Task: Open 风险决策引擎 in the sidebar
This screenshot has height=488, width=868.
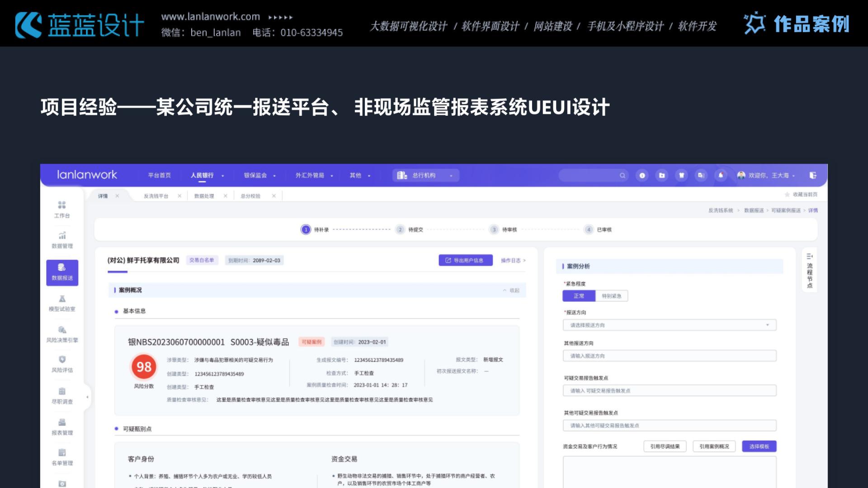Action: 62,334
